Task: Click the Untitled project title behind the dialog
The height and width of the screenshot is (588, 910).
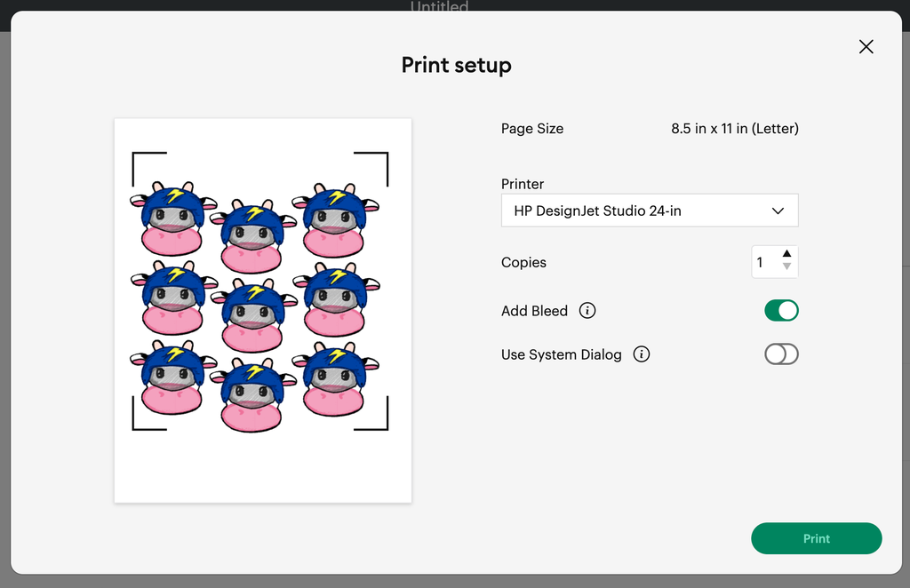Action: coord(439,7)
